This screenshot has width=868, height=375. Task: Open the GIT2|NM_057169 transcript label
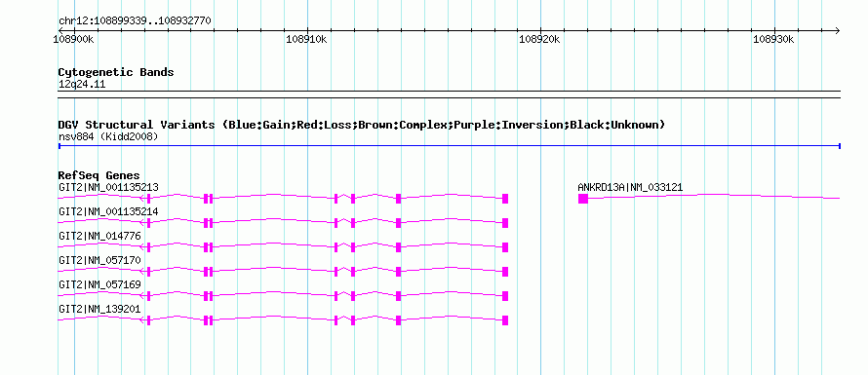(99, 284)
